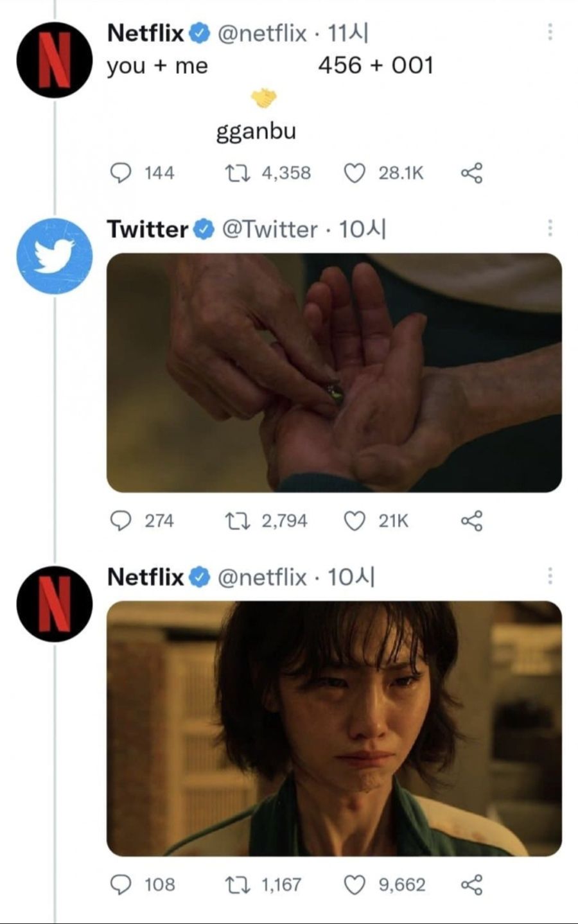578x924 pixels.
Task: Share the Twitter marble image tweet
Action: coord(472,521)
